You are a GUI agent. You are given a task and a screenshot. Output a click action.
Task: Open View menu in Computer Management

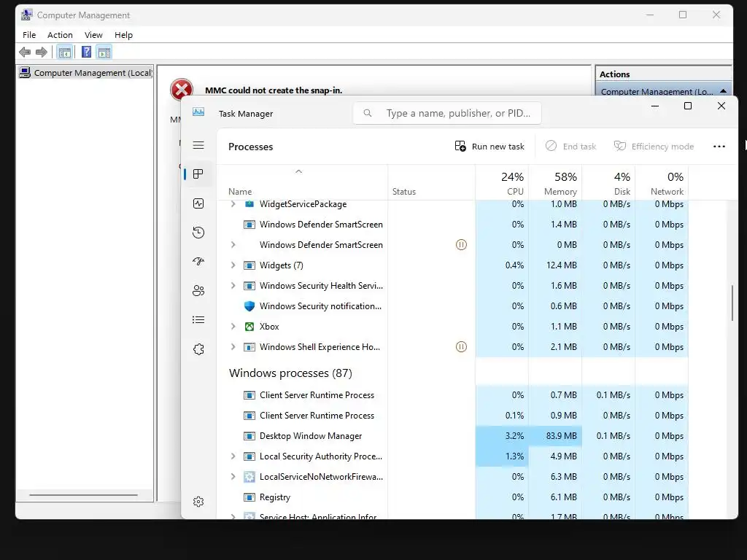pos(93,35)
